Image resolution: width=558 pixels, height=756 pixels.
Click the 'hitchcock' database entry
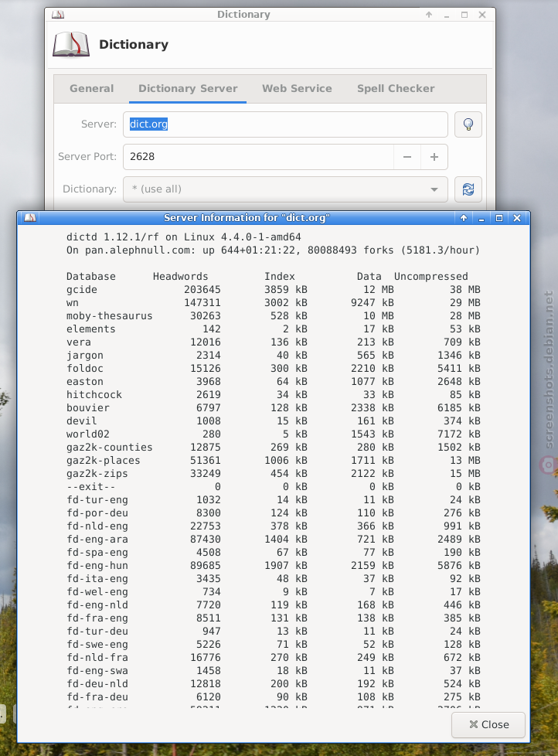(x=94, y=395)
